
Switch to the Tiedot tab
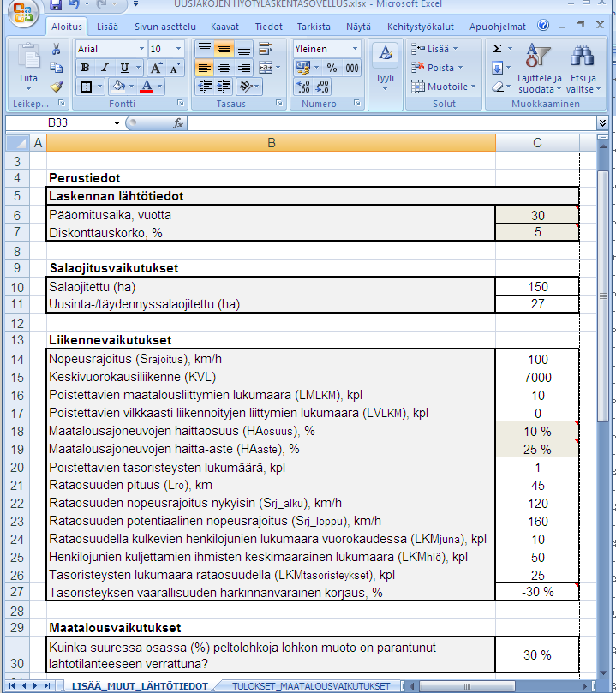(268, 27)
